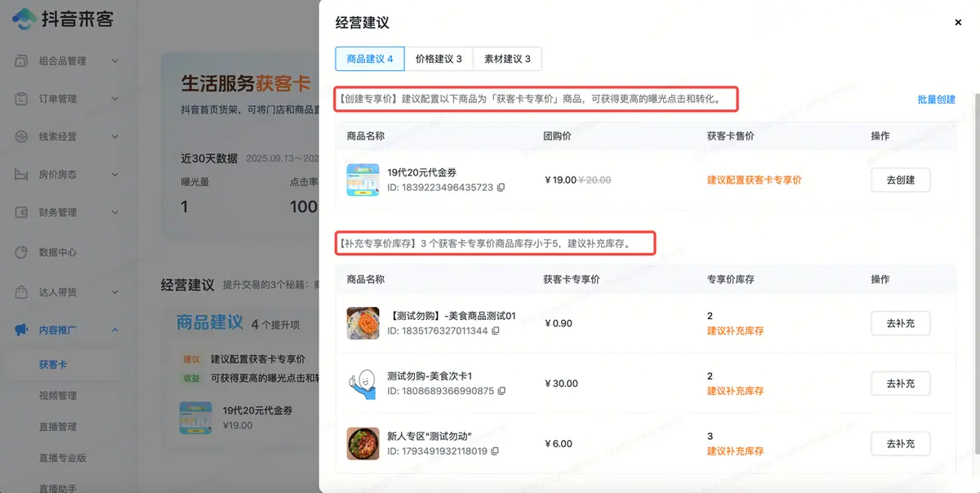Open the 美食商品测试01 product thumbnail
The image size is (980, 493).
363,323
